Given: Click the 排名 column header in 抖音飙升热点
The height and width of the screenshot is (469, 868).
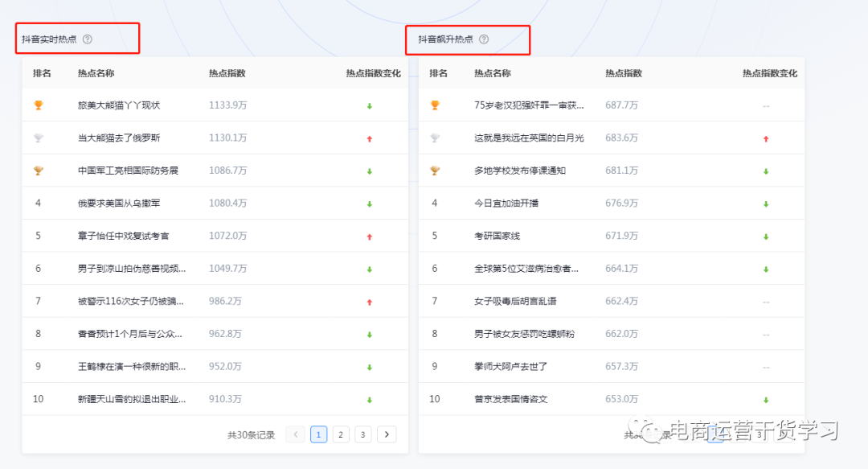Looking at the screenshot, I should click(x=439, y=73).
